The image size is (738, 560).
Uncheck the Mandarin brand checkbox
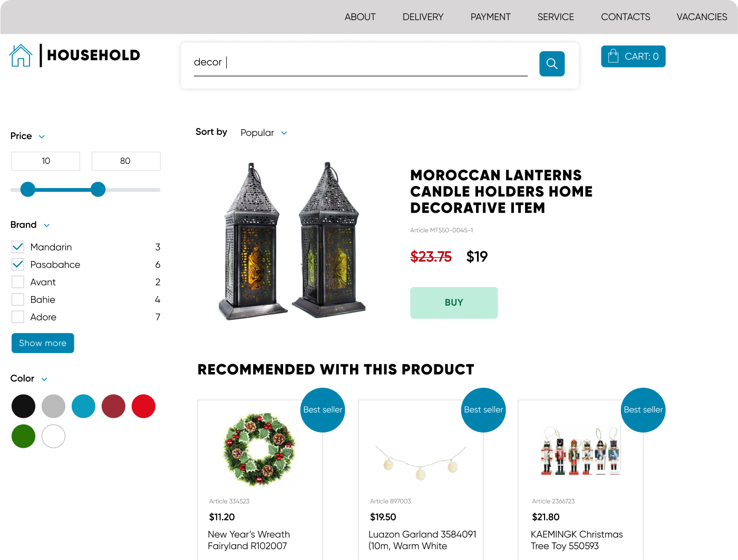(x=18, y=247)
